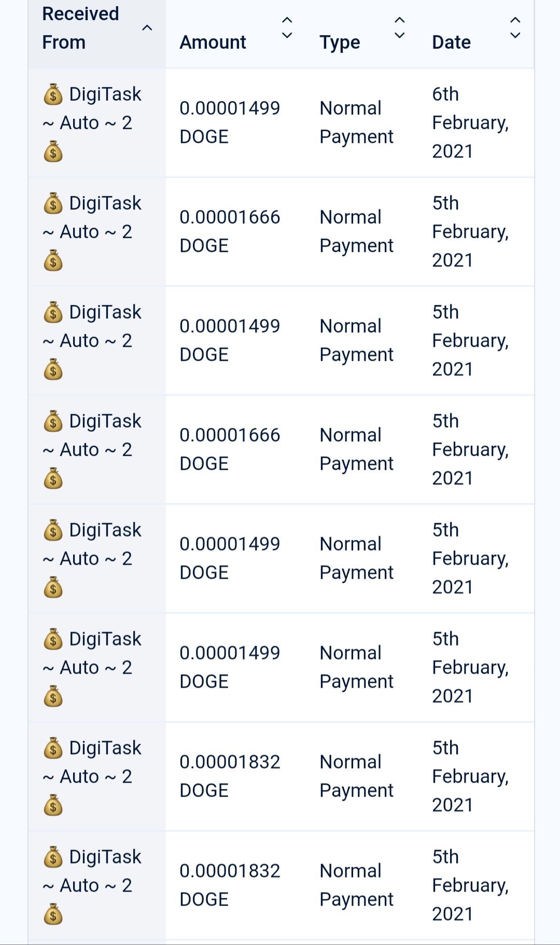Click trailing money bag icon in 6th February row

point(53,152)
